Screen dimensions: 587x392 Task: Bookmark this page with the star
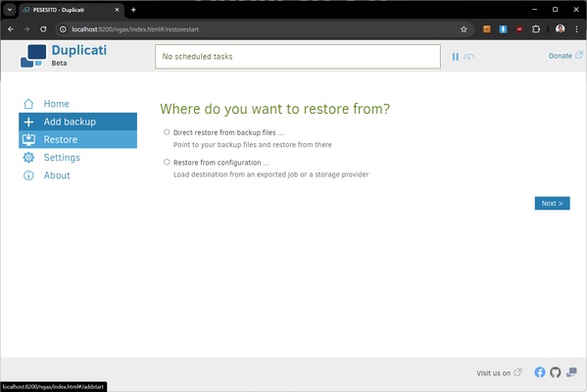tap(464, 29)
